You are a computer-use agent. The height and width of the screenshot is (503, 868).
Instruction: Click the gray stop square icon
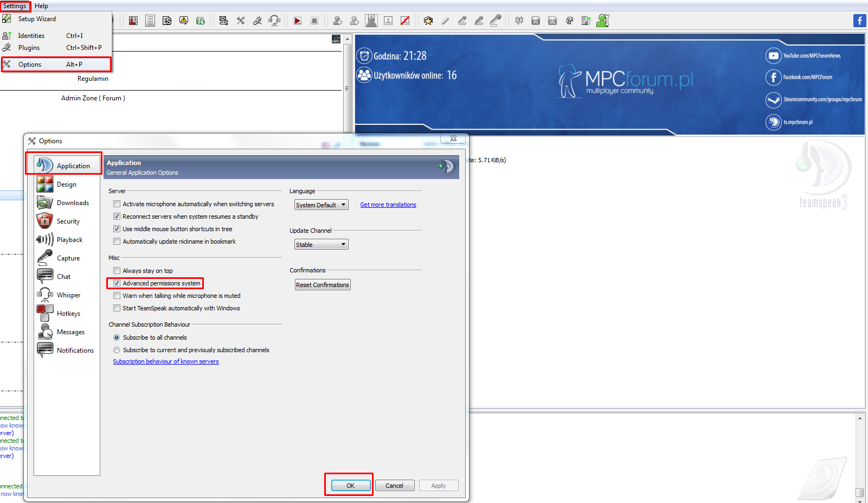[314, 21]
